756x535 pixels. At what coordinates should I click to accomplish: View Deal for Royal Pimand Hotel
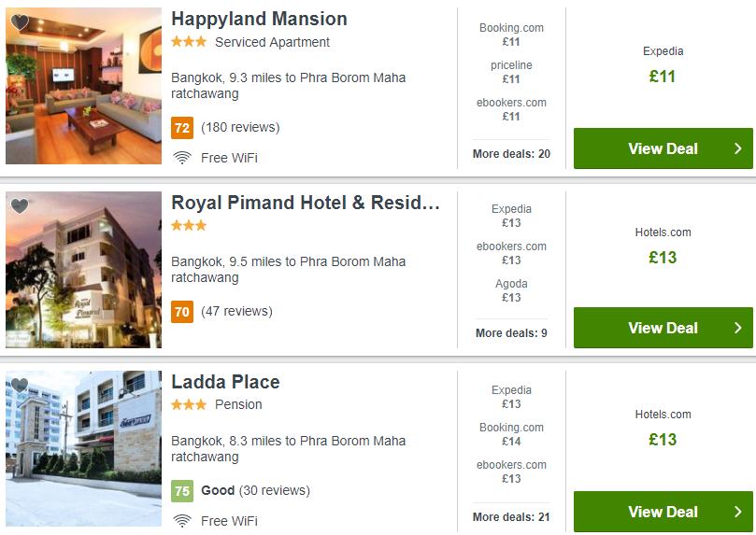click(x=663, y=328)
